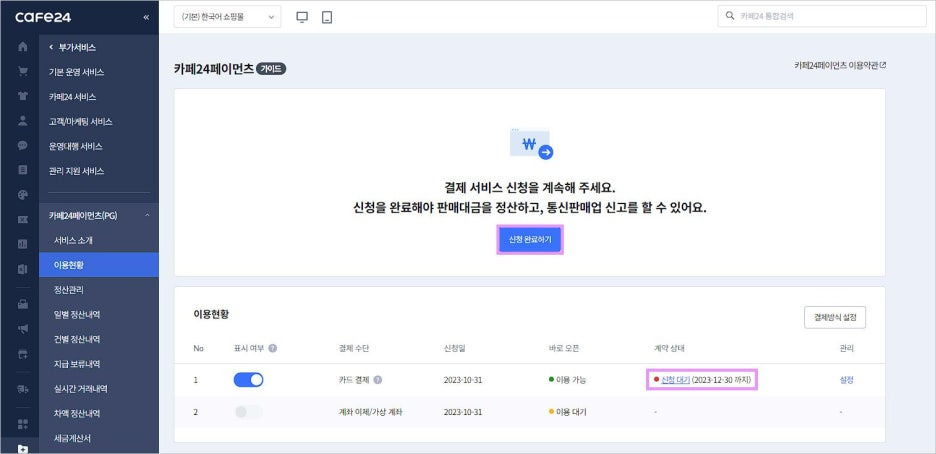Open the 한국어 쇼핑몰 language dropdown
The width and height of the screenshot is (936, 454).
[227, 17]
